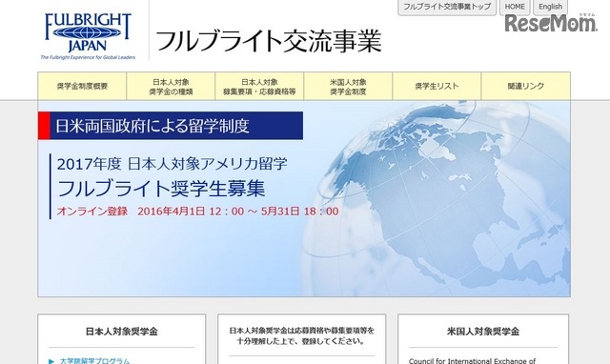
Task: Open 奨学生リスト menu tab
Action: coord(437,86)
